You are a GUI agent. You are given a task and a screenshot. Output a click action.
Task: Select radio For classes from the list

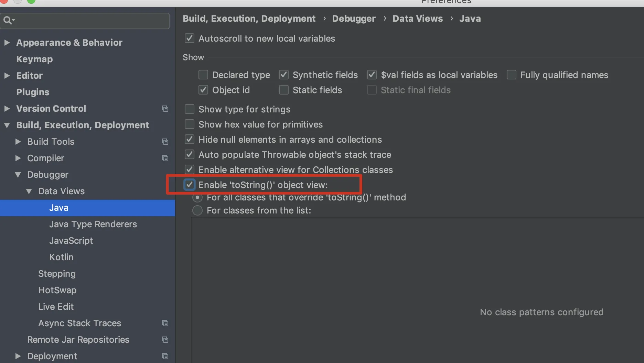click(197, 210)
